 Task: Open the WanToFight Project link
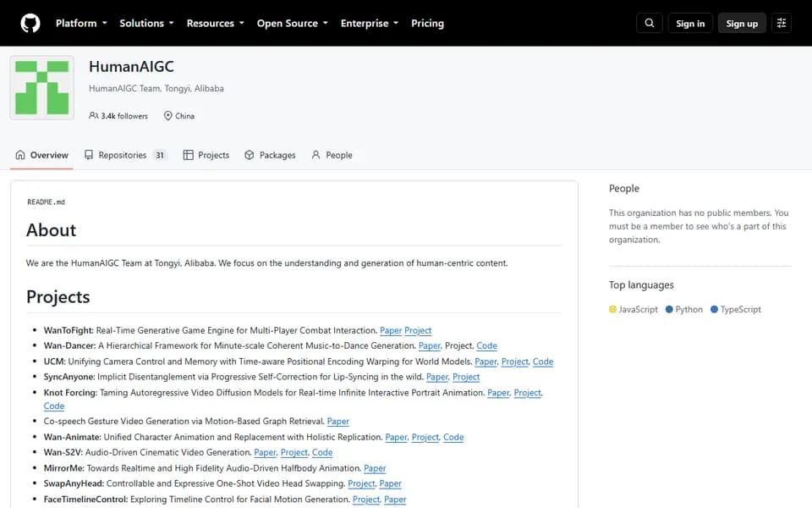pos(418,330)
